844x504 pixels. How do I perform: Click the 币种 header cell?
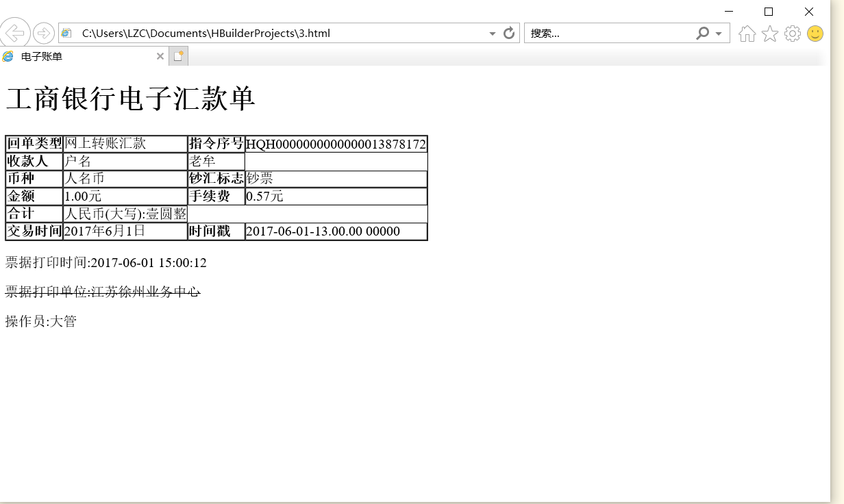point(34,179)
